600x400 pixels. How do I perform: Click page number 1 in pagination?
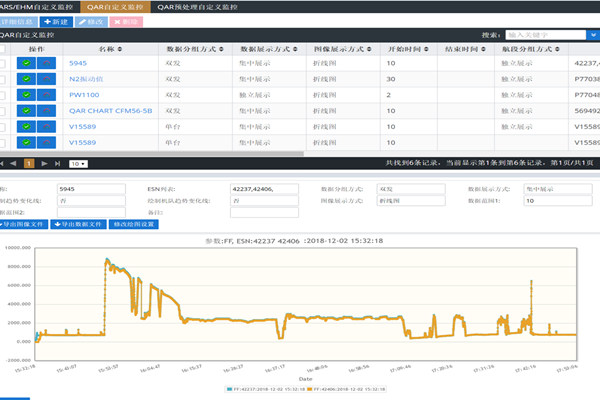29,163
